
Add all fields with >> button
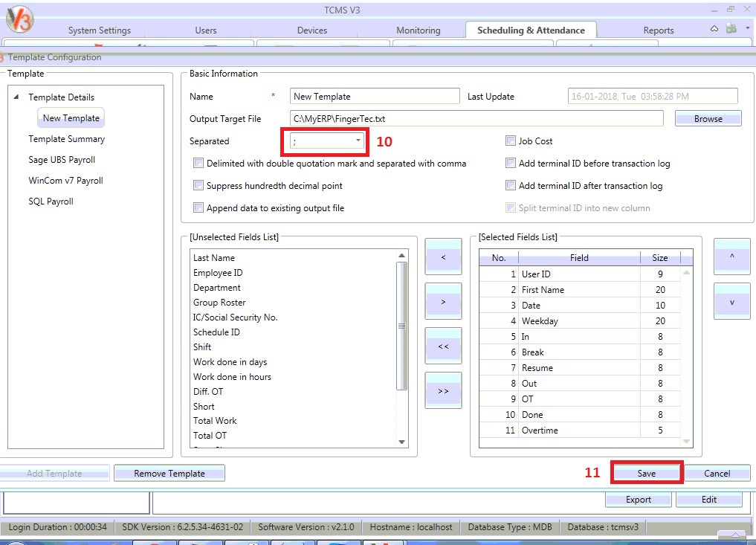[x=443, y=391]
